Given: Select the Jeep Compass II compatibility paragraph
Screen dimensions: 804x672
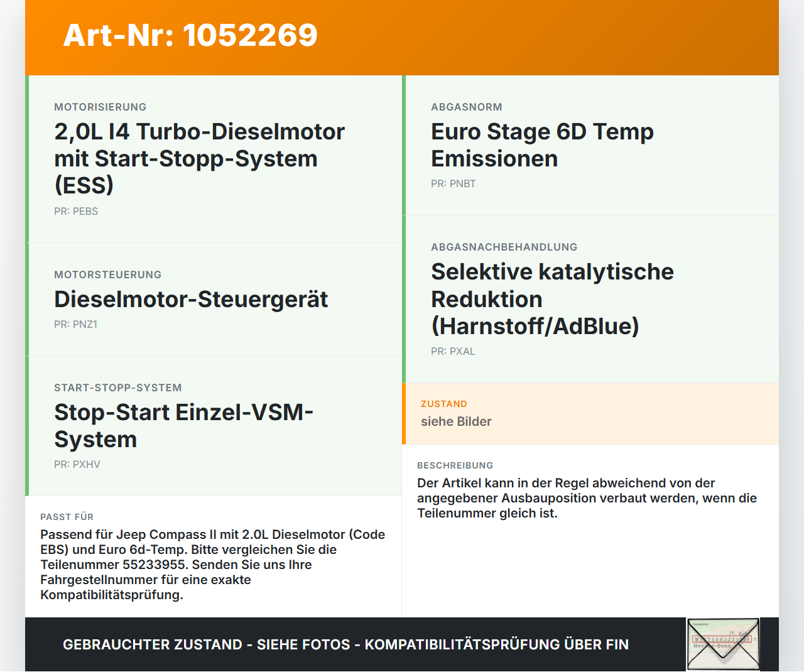Looking at the screenshot, I should coord(213,565).
